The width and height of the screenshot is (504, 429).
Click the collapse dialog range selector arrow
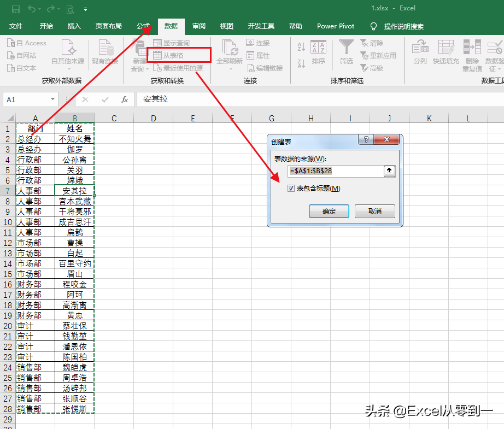pyautogui.click(x=389, y=171)
